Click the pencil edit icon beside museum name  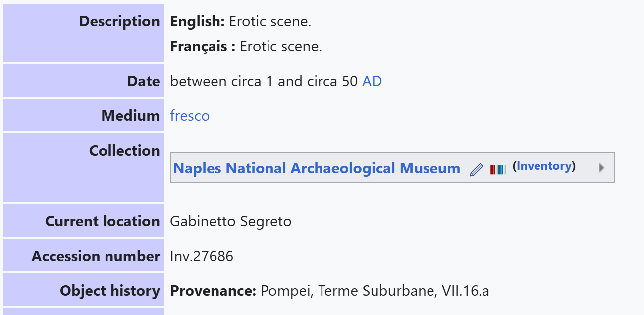(x=476, y=170)
